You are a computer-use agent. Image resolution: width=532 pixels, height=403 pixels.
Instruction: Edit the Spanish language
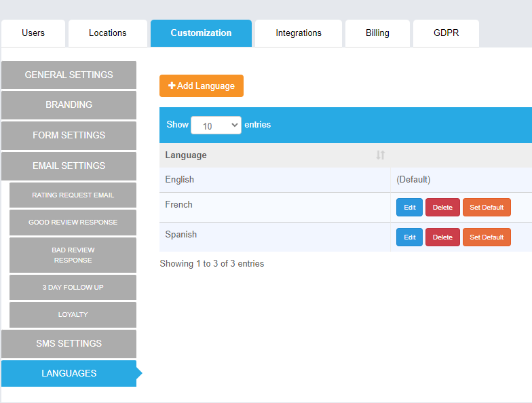409,237
